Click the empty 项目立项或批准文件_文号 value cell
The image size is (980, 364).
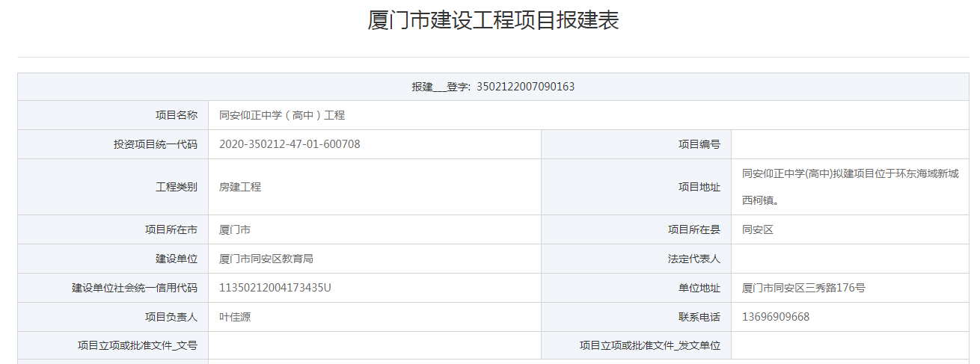click(374, 345)
